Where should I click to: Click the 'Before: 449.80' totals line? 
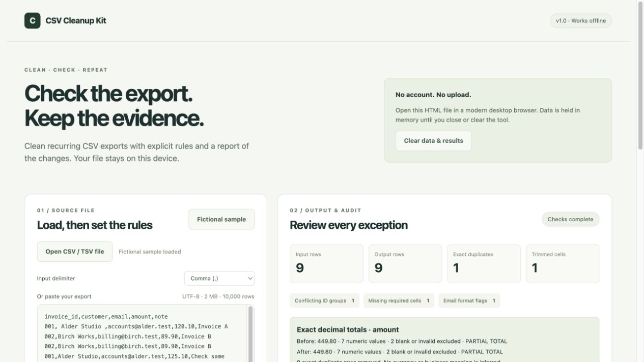tap(402, 341)
